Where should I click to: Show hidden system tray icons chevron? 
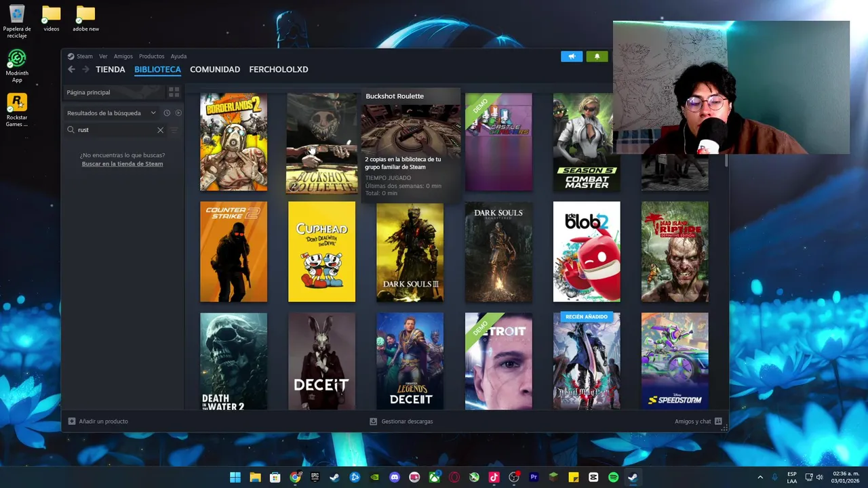tap(759, 477)
